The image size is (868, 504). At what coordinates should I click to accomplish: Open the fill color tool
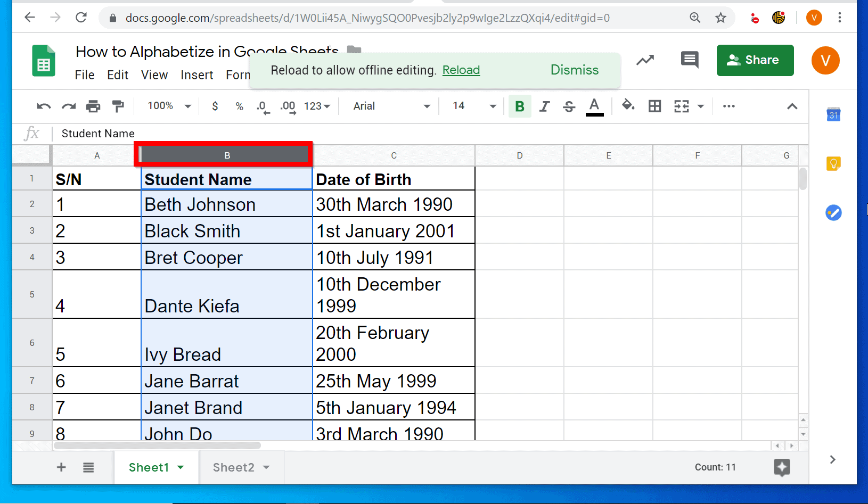point(628,106)
